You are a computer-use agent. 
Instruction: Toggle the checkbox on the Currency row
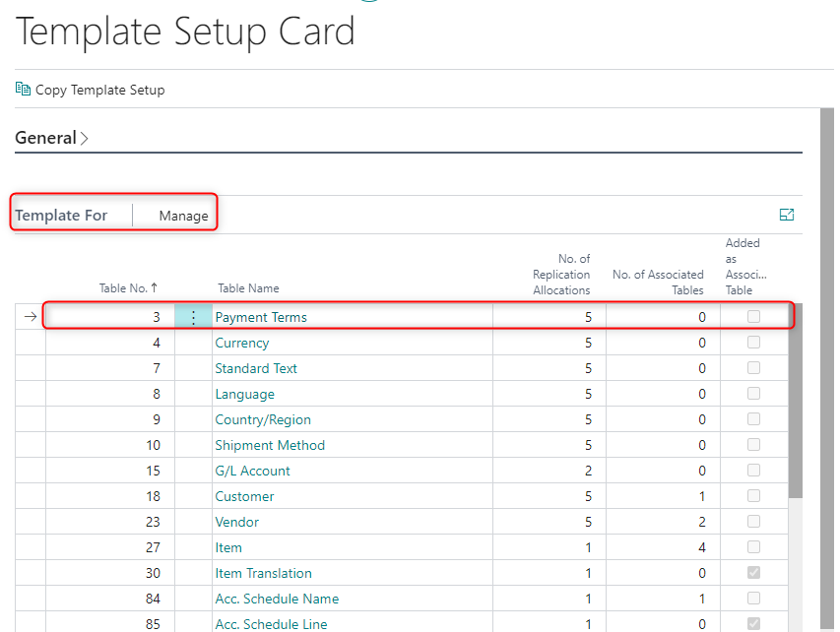(x=752, y=342)
